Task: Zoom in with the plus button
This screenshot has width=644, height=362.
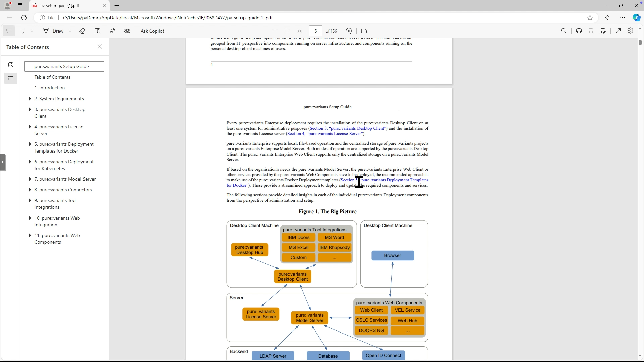Action: (287, 31)
